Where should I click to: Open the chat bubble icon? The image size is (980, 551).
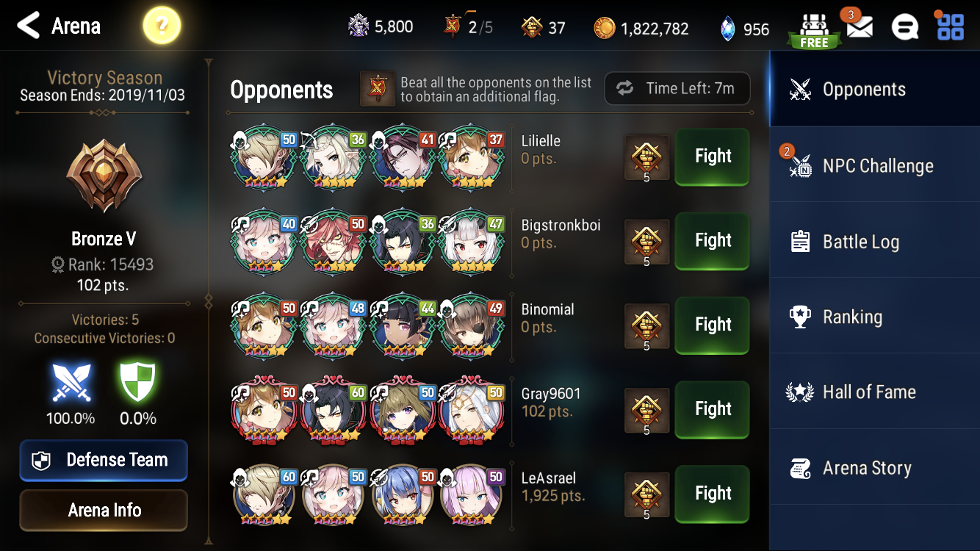click(904, 28)
